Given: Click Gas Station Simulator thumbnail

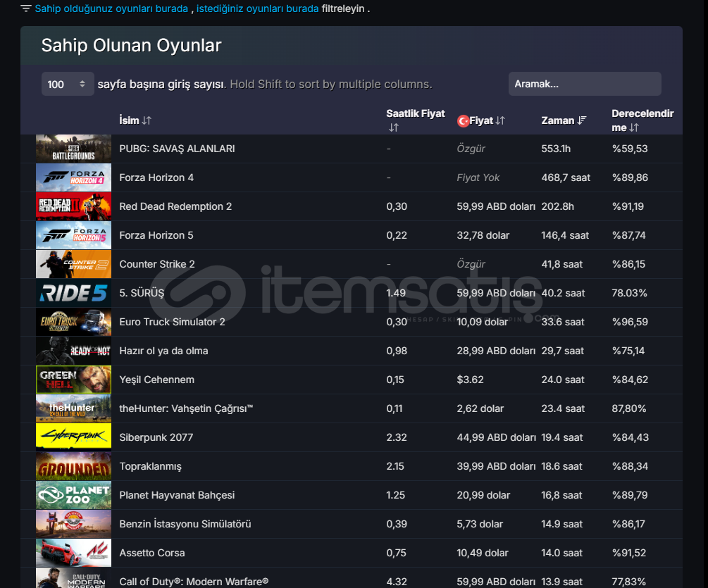Looking at the screenshot, I should click(x=73, y=524).
